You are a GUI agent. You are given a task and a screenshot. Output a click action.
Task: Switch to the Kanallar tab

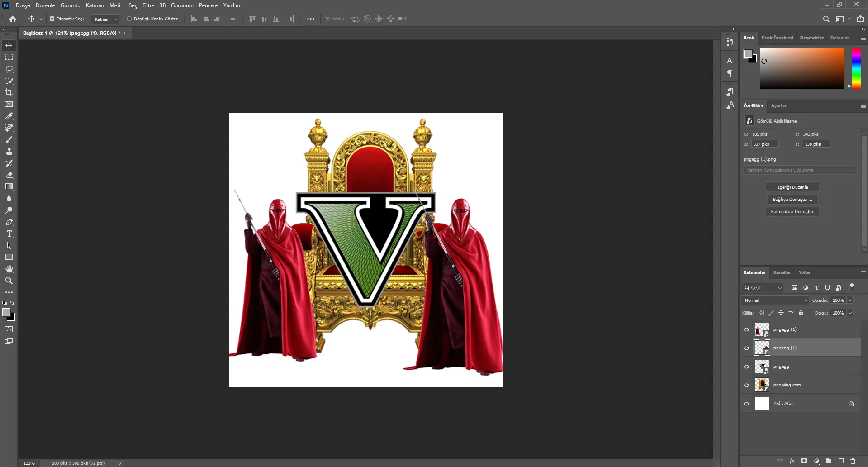pos(782,272)
